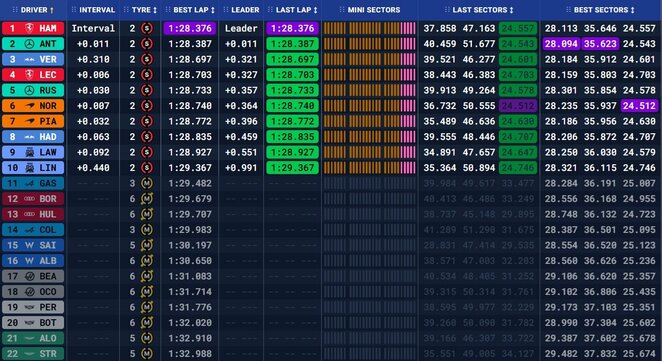Click the MINI SECTORS column header

click(x=370, y=10)
